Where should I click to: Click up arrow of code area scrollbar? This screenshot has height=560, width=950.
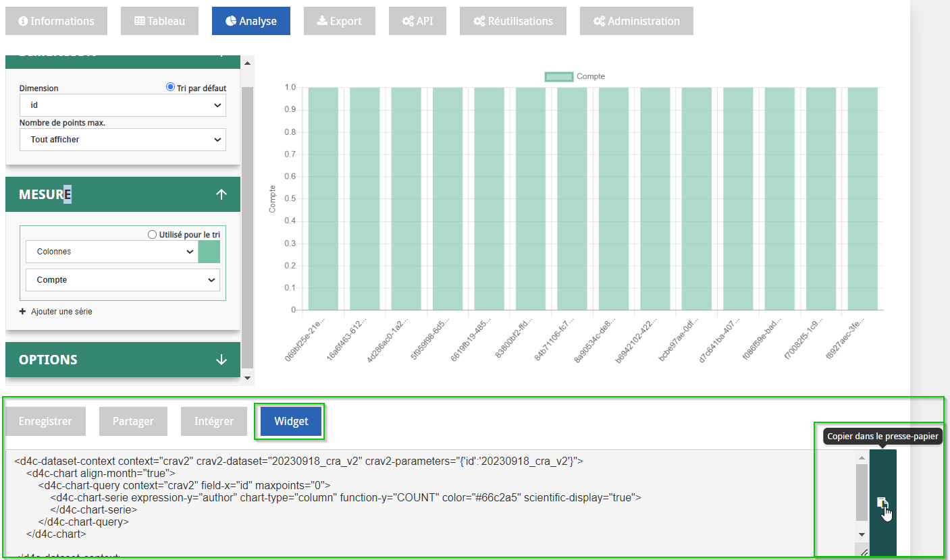862,457
